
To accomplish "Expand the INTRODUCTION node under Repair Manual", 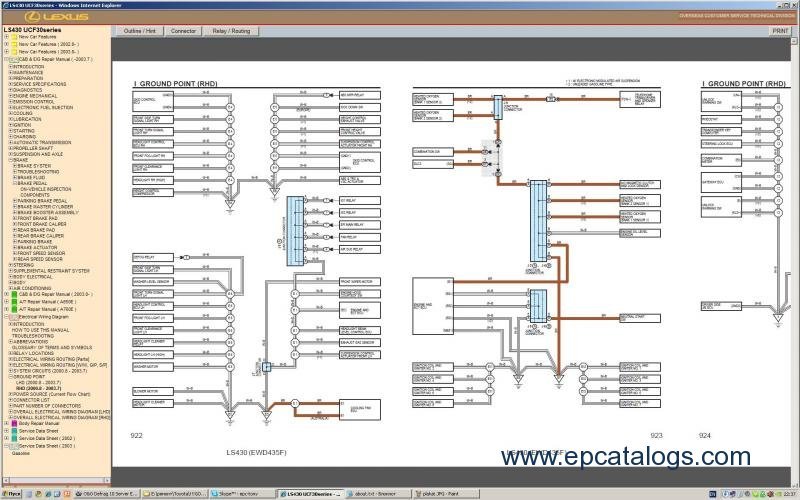I will 10,67.
